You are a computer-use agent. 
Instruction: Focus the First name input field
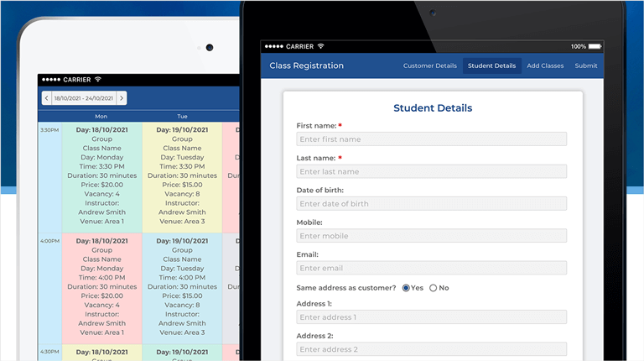pos(431,139)
